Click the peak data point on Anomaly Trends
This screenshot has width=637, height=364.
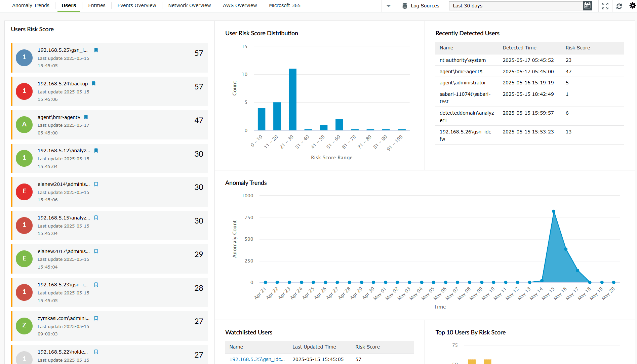(554, 211)
